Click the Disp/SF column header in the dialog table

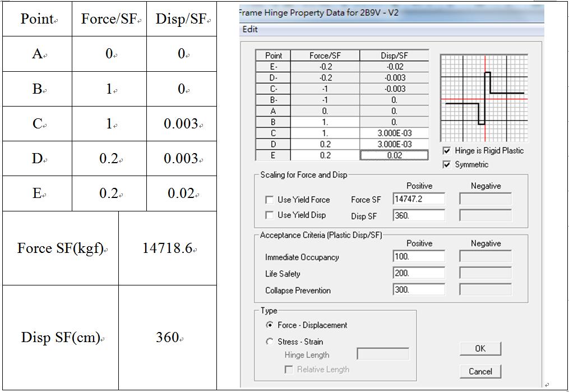(x=394, y=56)
